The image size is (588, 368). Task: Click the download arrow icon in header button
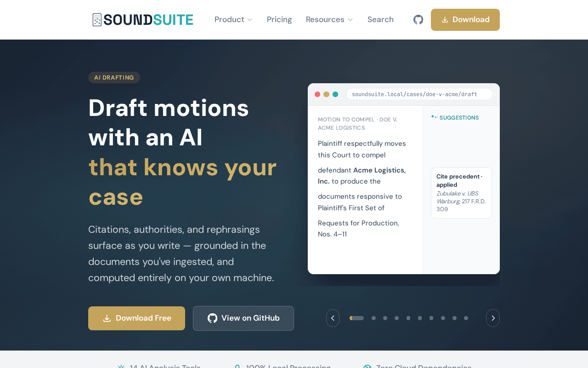point(445,20)
